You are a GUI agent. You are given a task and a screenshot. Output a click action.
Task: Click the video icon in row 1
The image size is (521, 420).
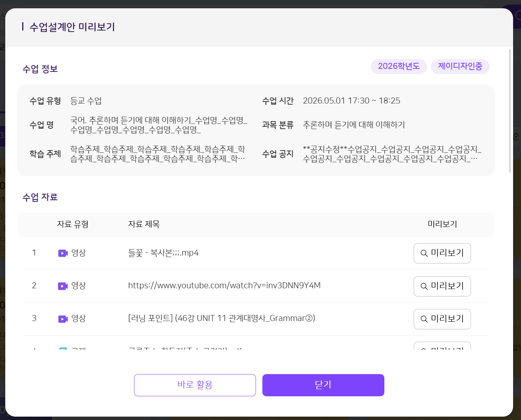click(63, 253)
